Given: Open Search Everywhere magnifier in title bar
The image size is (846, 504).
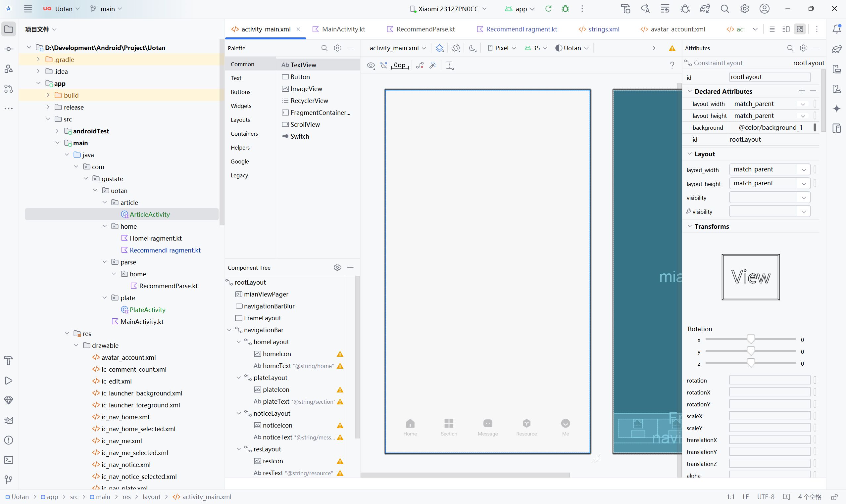Looking at the screenshot, I should 725,9.
